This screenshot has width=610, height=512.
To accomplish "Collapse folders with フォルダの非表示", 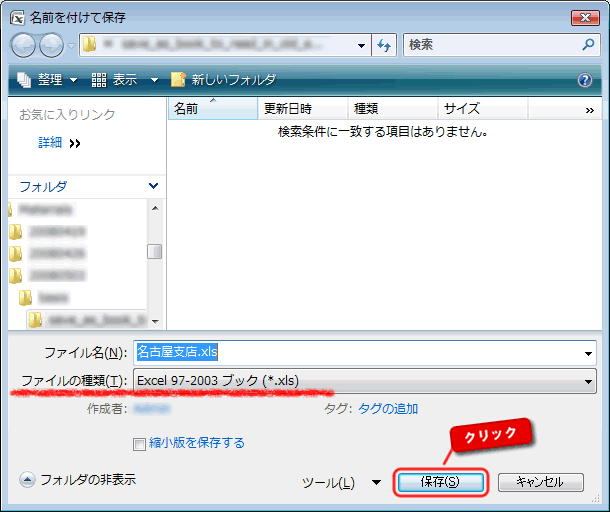I will pos(77,480).
